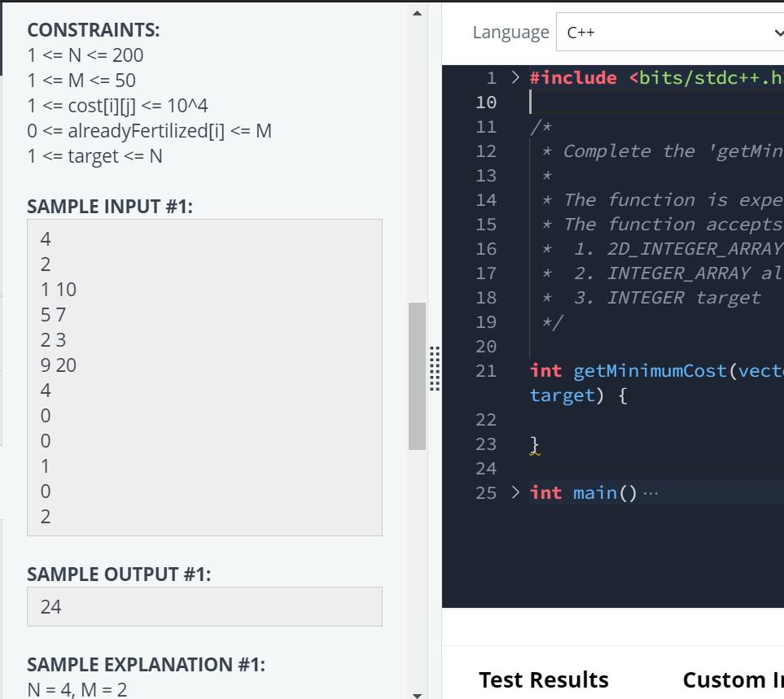Click the 'CONSTRAINTS:' heading
Screen dimensions: 784x699
(x=94, y=30)
